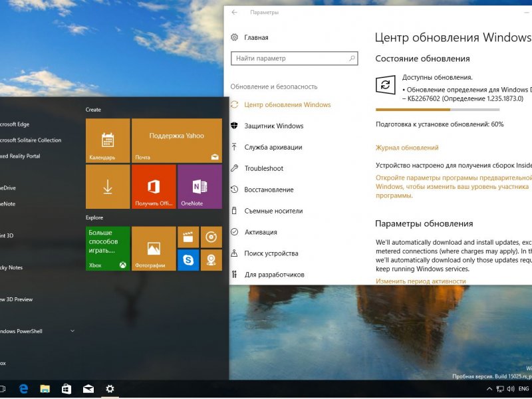
Task: Open OneDrive in the Start app list
Action: pyautogui.click(x=8, y=188)
